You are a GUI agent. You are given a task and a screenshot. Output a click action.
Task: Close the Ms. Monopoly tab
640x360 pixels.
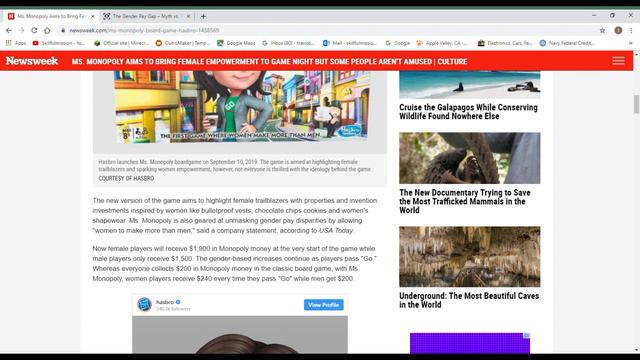pyautogui.click(x=93, y=16)
